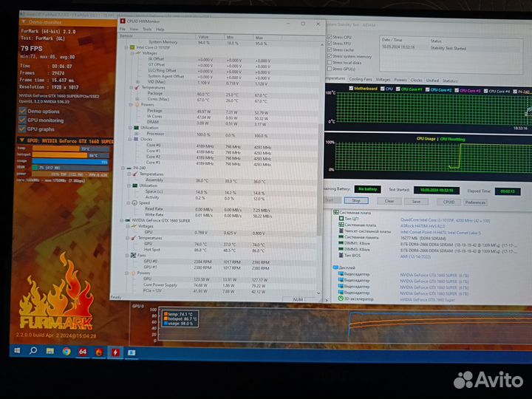This screenshot has height=399, width=532.
Task: Open taskbar search magnifier
Action: [x=33, y=350]
